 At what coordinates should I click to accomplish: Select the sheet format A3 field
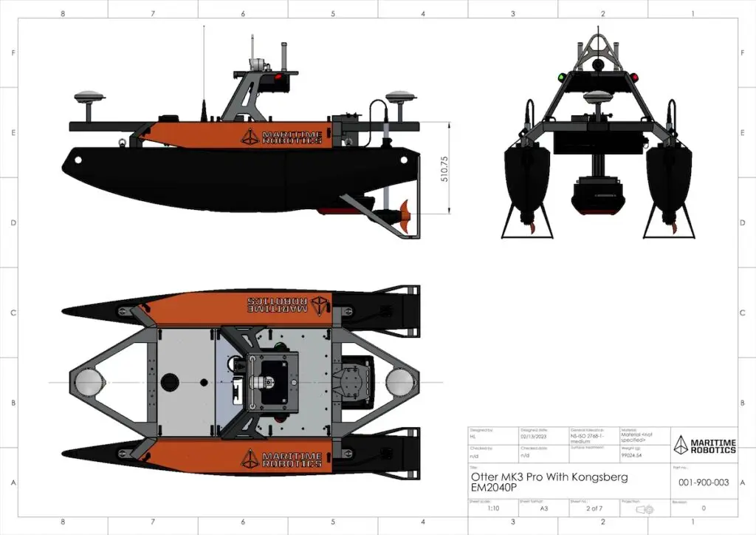543,509
